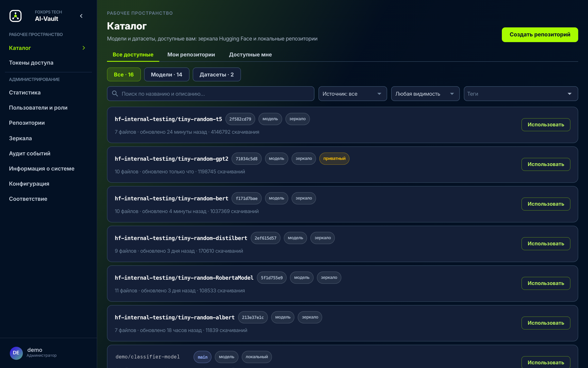Screen dimensions: 588x368
Task: Switch to the Мои репозитории tab
Action: [191, 55]
